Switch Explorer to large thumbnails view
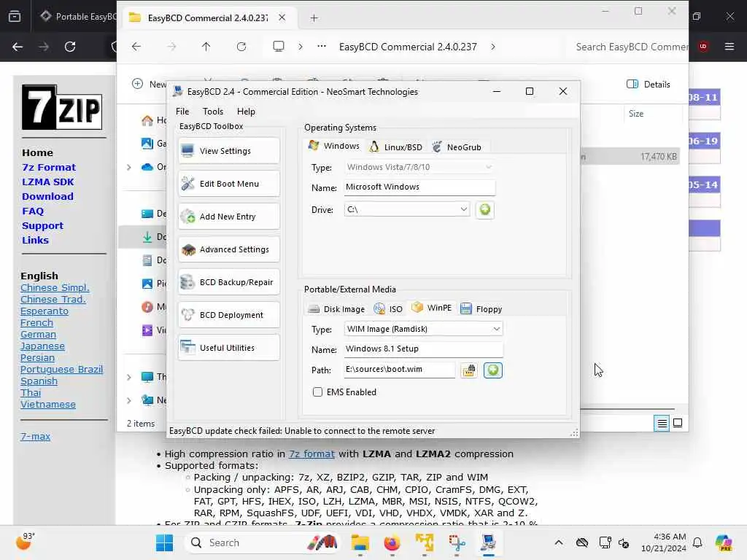This screenshot has width=747, height=560. [678, 423]
